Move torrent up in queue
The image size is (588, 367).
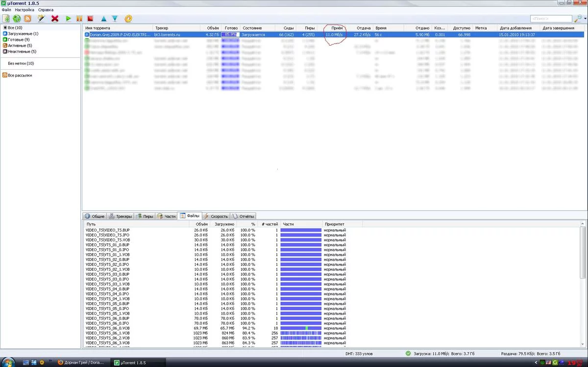103,19
